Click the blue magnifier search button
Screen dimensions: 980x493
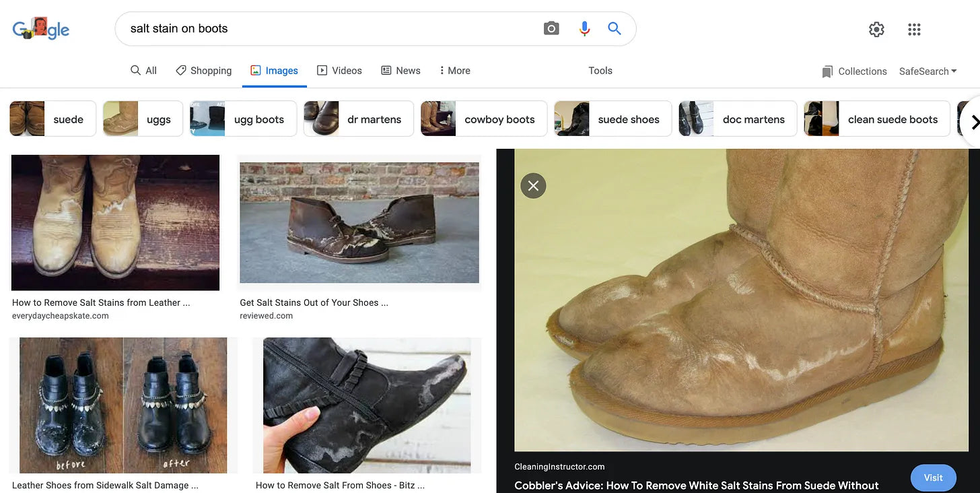pyautogui.click(x=615, y=28)
